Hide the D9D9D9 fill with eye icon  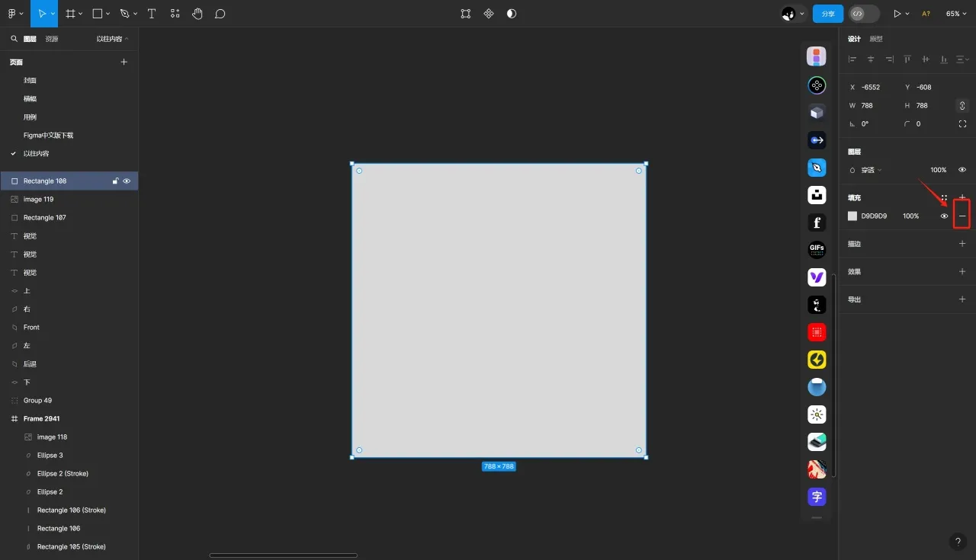[x=944, y=216]
